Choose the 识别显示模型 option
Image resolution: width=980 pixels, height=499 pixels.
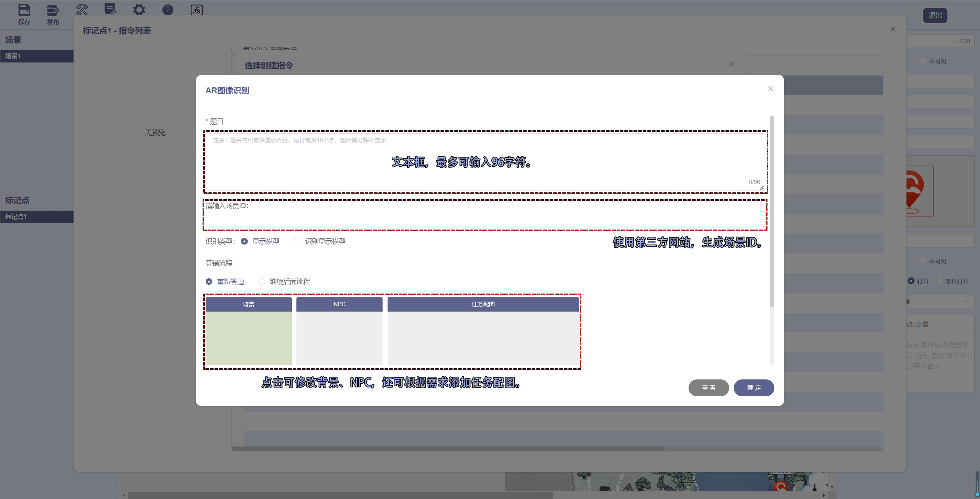click(297, 241)
